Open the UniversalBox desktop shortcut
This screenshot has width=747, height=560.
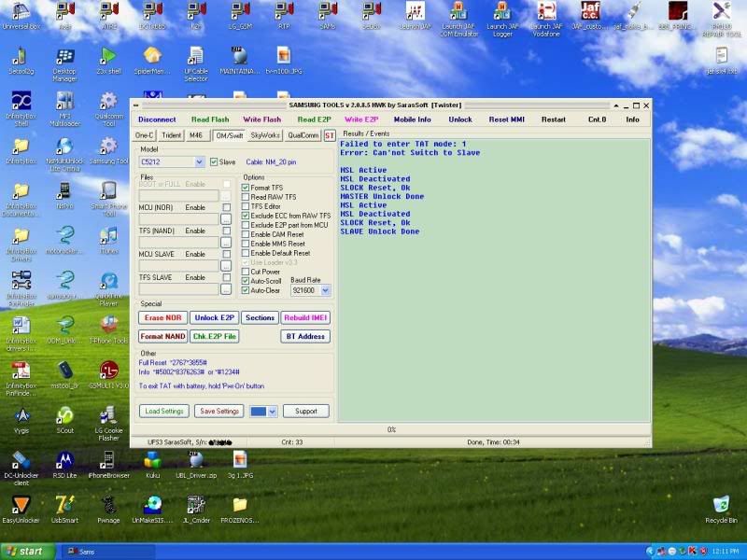tap(21, 15)
